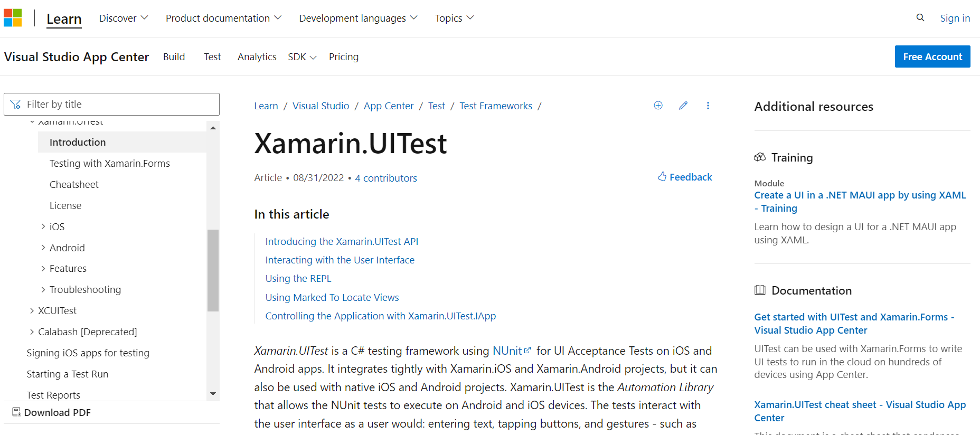Open the Discover dropdown menu
This screenshot has width=980, height=435.
pyautogui.click(x=124, y=18)
